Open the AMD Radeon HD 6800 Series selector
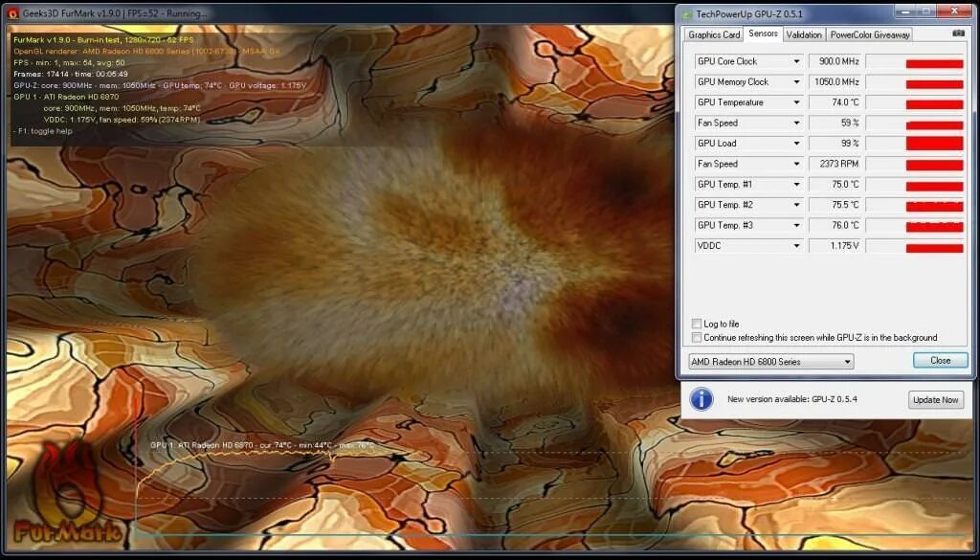This screenshot has width=980, height=560. point(771,361)
